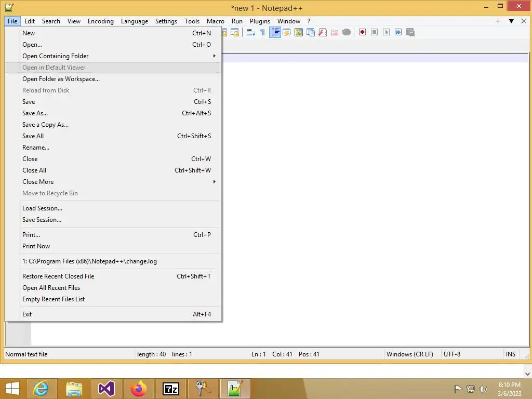Toggle the Show Indent Guide icon

[x=275, y=32]
